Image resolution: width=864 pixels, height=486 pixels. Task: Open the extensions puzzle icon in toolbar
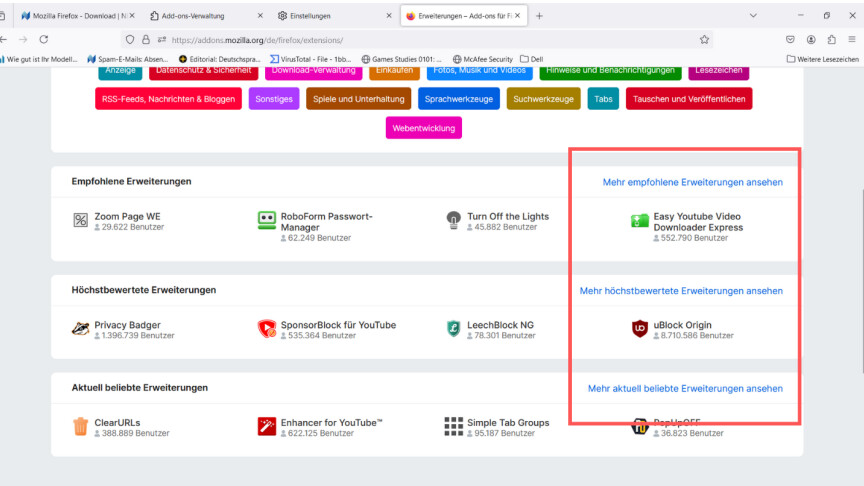pos(831,40)
